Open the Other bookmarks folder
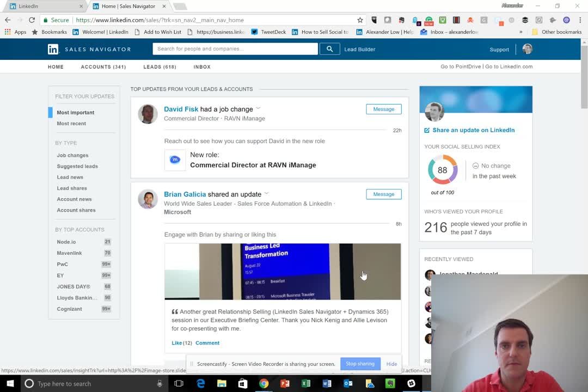This screenshot has height=392, width=588. [x=556, y=32]
